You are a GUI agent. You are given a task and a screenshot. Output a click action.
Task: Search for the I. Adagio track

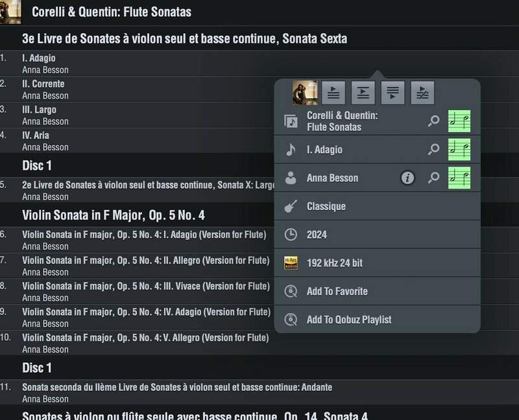(433, 150)
